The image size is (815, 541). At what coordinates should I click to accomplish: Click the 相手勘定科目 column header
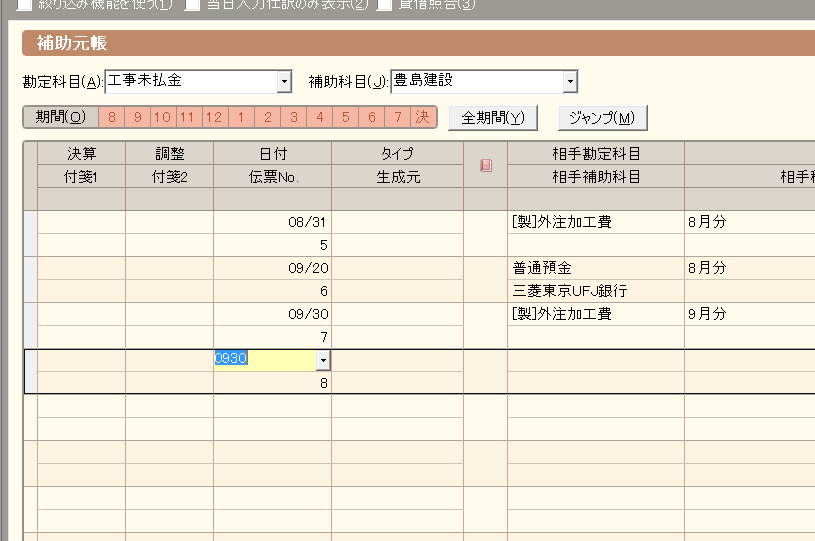pos(595,154)
